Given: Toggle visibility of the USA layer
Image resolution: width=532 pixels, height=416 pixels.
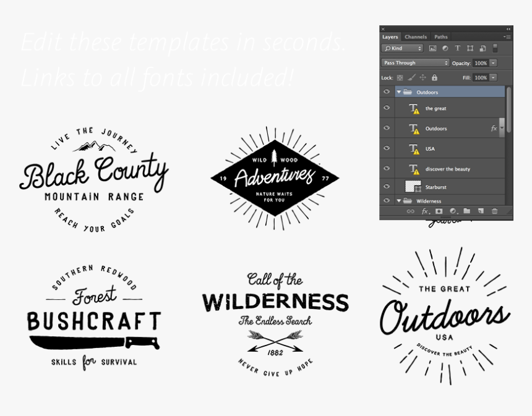Looking at the screenshot, I should [x=387, y=148].
